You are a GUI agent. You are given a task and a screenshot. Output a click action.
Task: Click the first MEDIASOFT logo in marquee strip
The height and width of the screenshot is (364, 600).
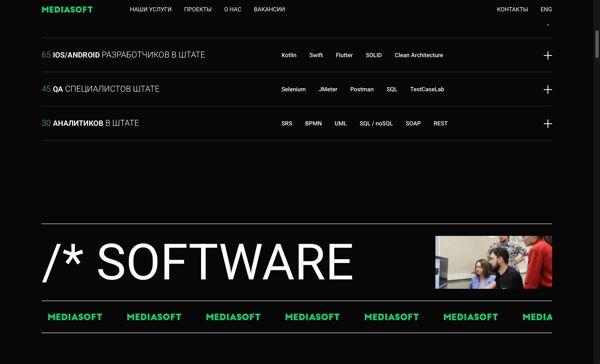(x=75, y=317)
